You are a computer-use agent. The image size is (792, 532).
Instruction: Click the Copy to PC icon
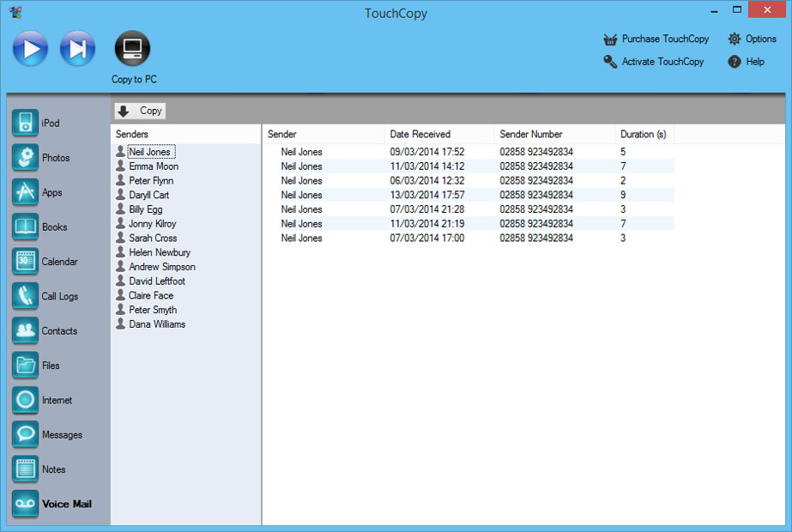132,49
